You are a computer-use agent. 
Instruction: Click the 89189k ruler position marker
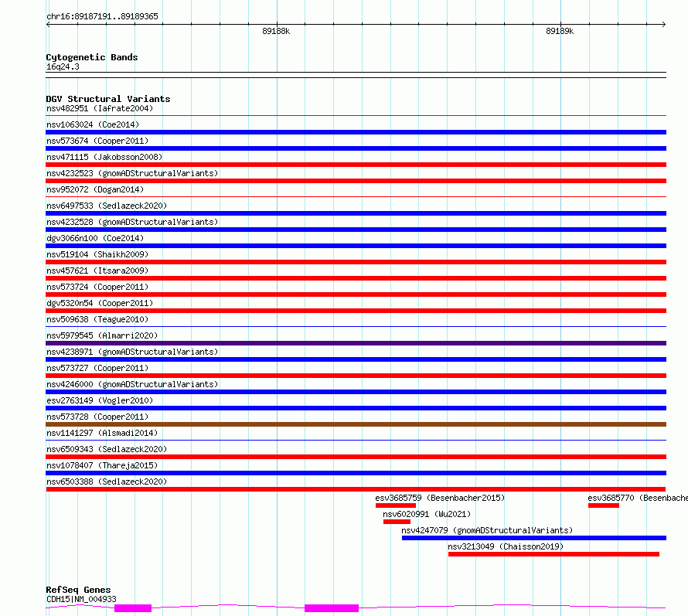coord(560,31)
